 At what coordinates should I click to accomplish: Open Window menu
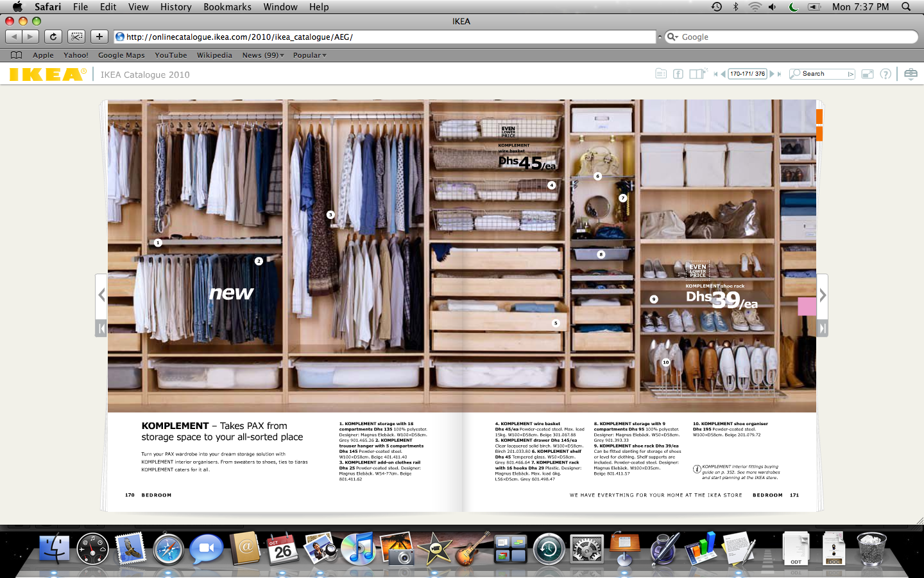point(280,6)
